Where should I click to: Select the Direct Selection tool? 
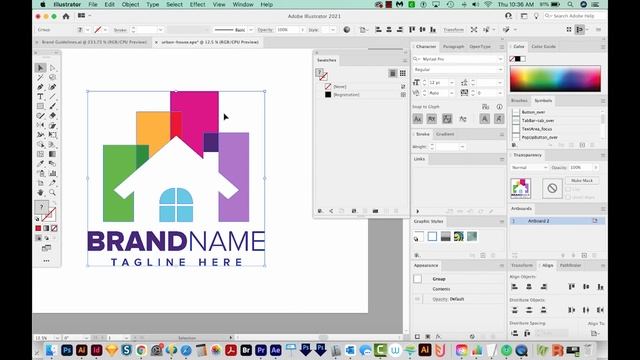[53, 68]
